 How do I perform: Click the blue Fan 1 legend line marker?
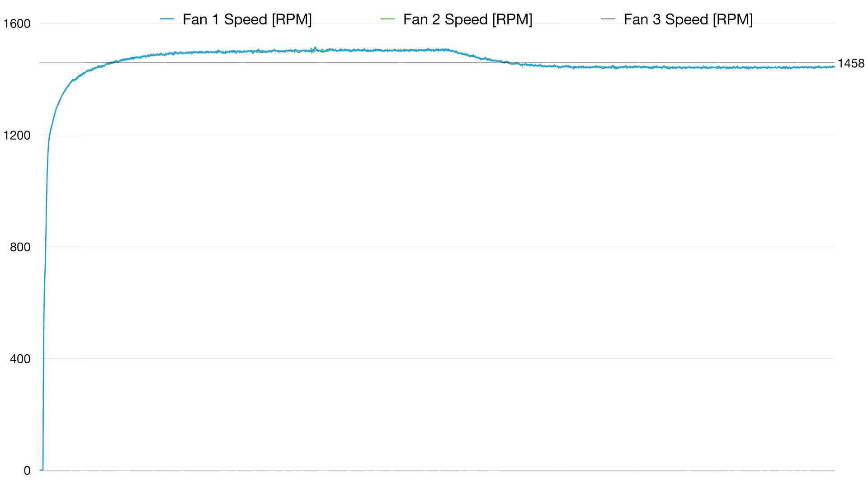pos(167,19)
